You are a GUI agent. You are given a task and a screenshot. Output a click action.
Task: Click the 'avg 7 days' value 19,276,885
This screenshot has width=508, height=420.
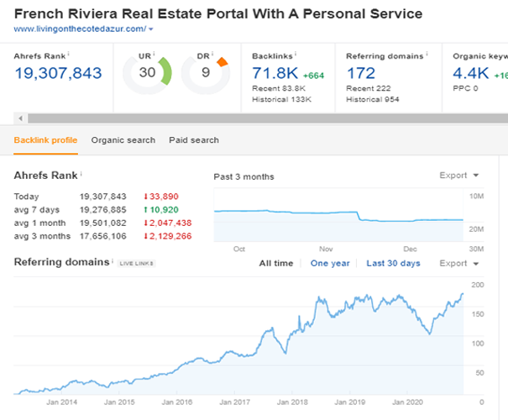pos(103,210)
